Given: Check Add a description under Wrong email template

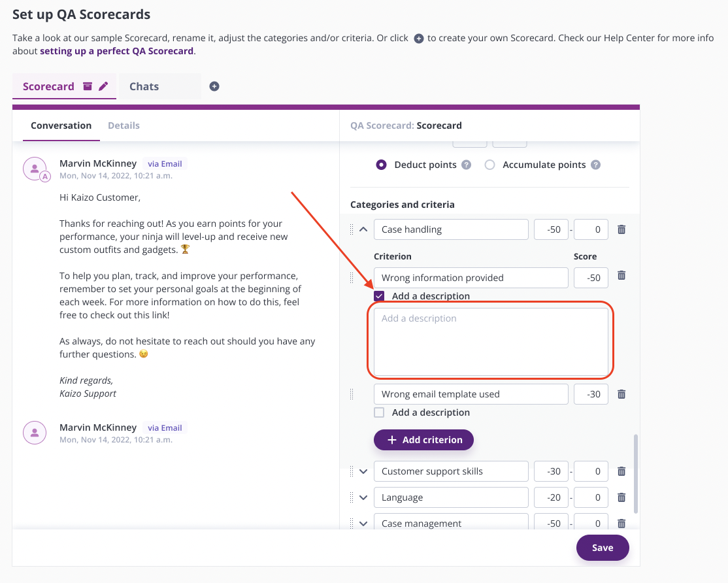Looking at the screenshot, I should [379, 412].
